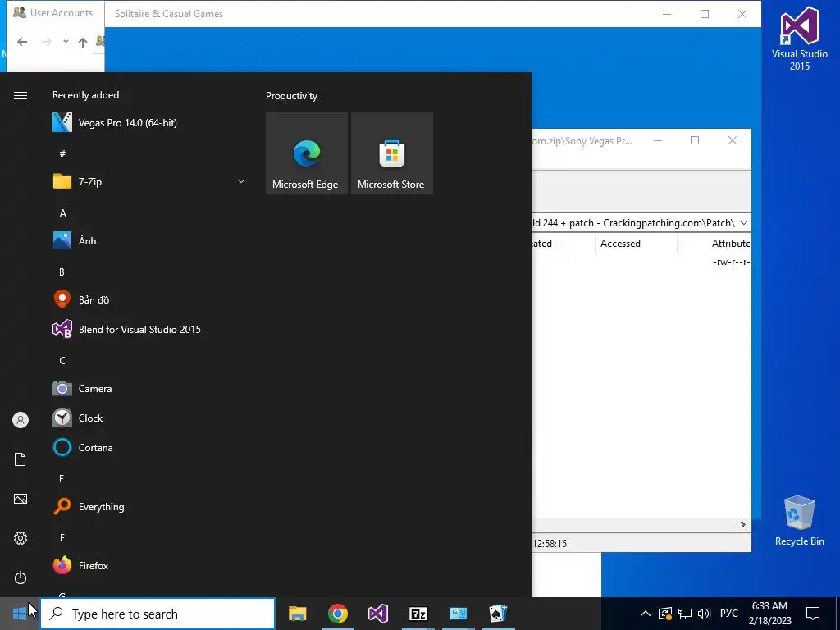The width and height of the screenshot is (840, 630).
Task: Jump to the C letter header
Action: point(62,361)
